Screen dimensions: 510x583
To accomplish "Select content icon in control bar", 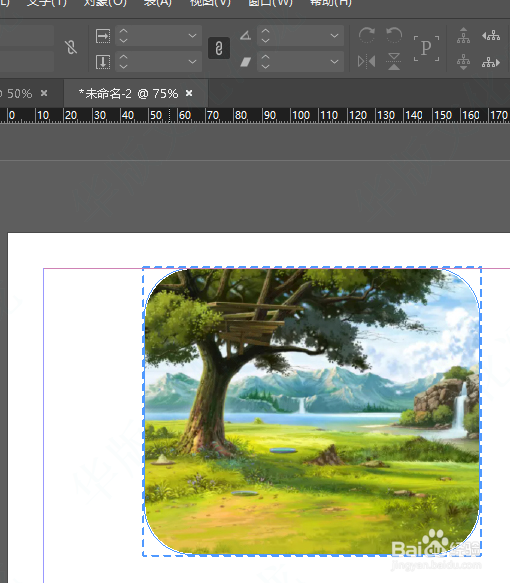I will pyautogui.click(x=464, y=62).
